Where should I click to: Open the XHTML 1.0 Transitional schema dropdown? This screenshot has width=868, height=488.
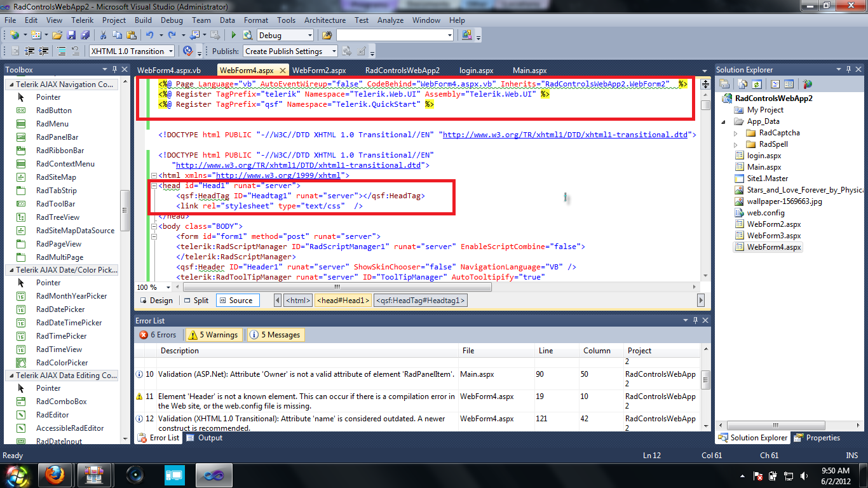170,51
